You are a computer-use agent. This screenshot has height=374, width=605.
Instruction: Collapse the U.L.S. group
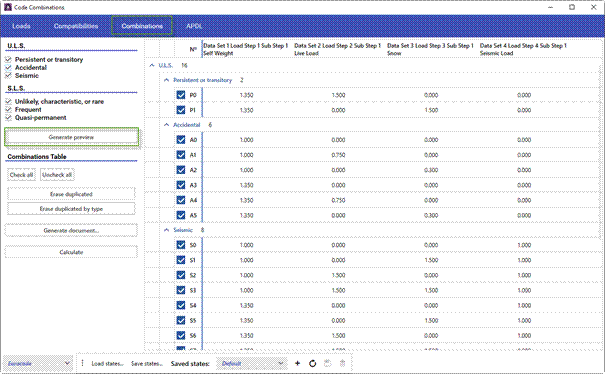(152, 66)
